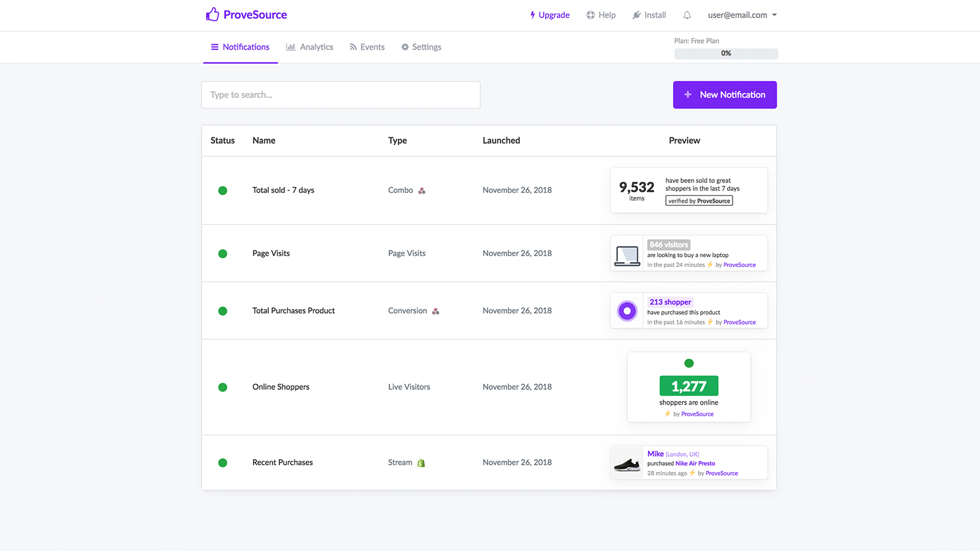Click the Status column header
The image size is (980, 551).
(222, 141)
